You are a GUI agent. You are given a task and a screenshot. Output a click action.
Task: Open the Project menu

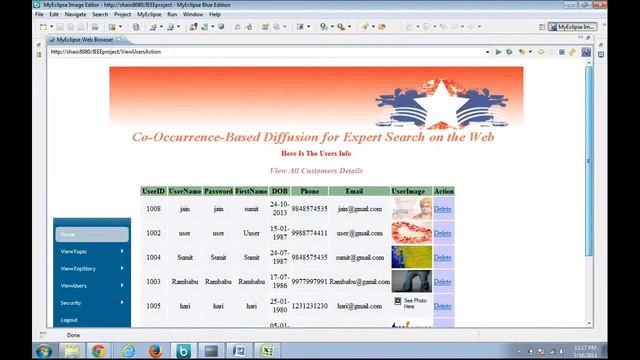[x=122, y=14]
